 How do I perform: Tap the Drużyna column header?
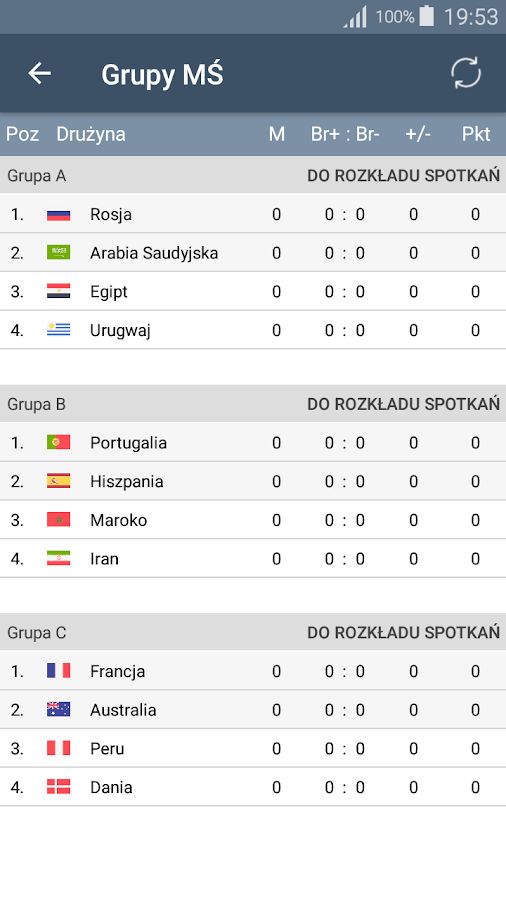click(91, 134)
